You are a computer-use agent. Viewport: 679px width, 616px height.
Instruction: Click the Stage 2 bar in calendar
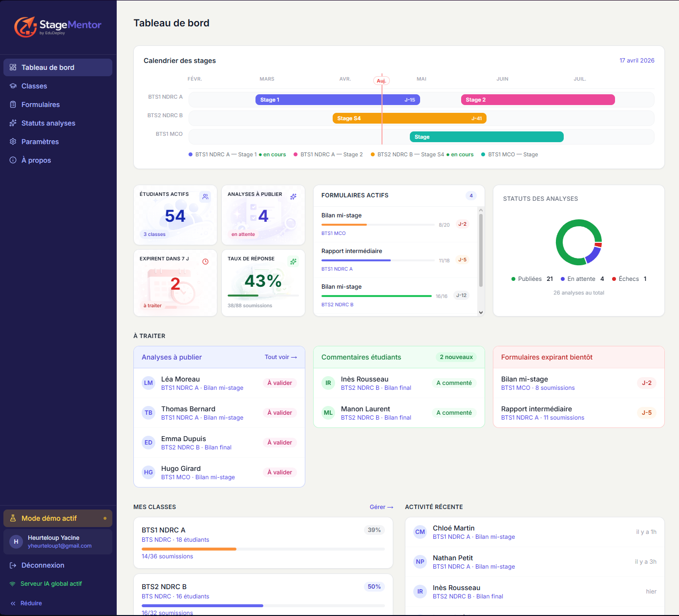click(537, 100)
